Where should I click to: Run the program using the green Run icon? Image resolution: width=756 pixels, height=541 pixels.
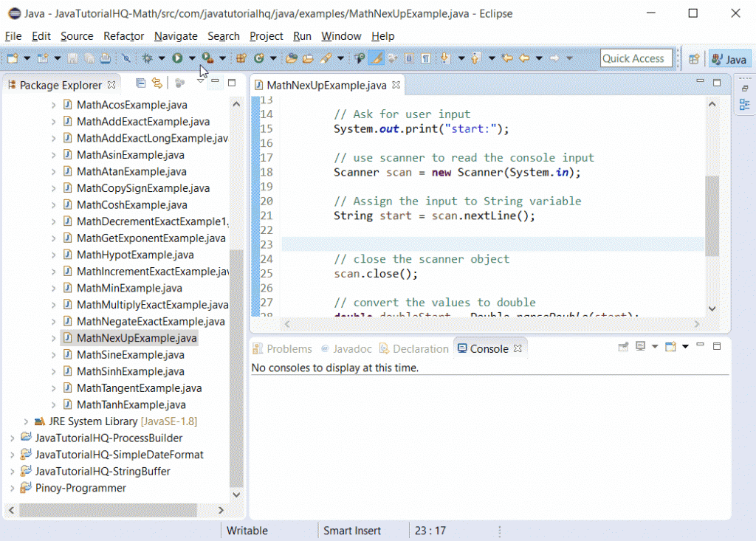[177, 58]
